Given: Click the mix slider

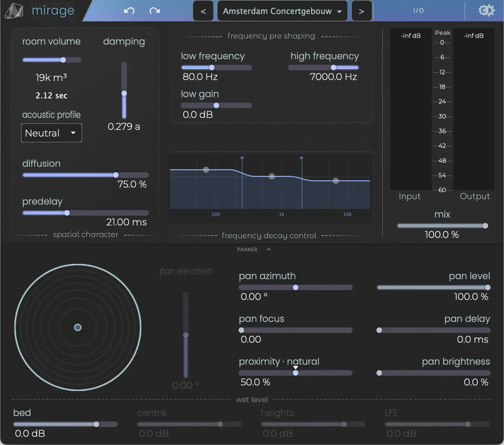Looking at the screenshot, I should [x=442, y=226].
